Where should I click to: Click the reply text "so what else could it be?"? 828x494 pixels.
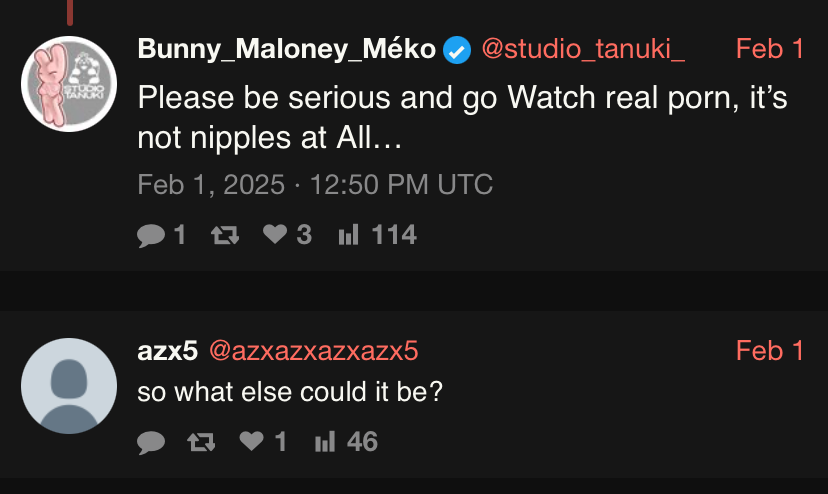(290, 391)
